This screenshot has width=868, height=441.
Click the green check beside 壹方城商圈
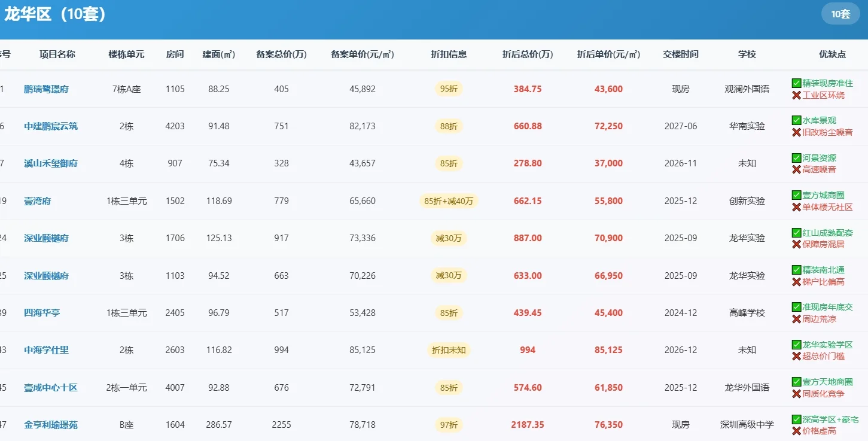tap(796, 195)
